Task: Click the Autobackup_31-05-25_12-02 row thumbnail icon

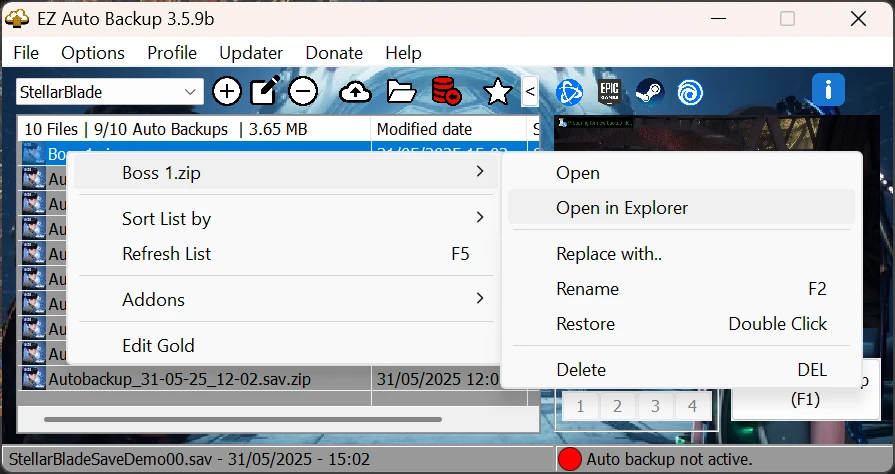Action: click(x=33, y=379)
